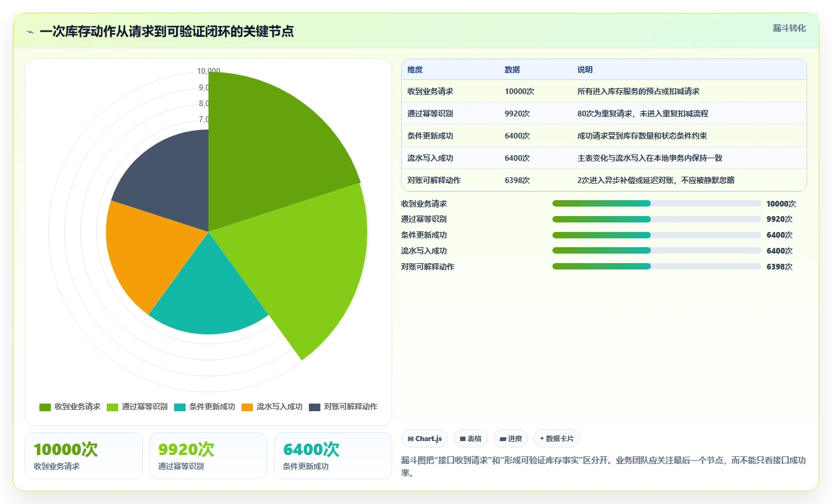Screen dimensions: 832x504
Task: Click the 6398次 table cell
Action: pyautogui.click(x=517, y=180)
